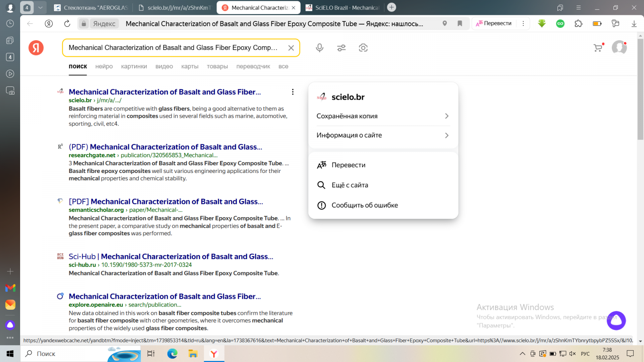Search by image with camera icon
Screen dimensions: 644x362
(x=363, y=48)
